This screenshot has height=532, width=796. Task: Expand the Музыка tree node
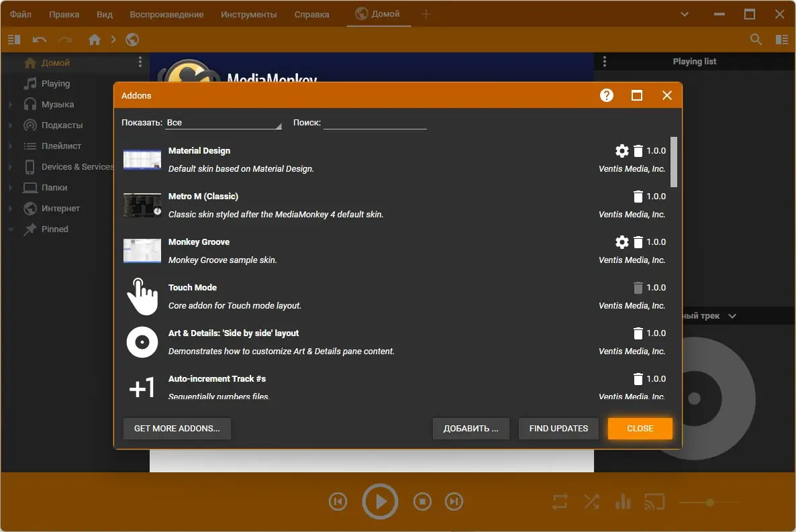(10, 105)
